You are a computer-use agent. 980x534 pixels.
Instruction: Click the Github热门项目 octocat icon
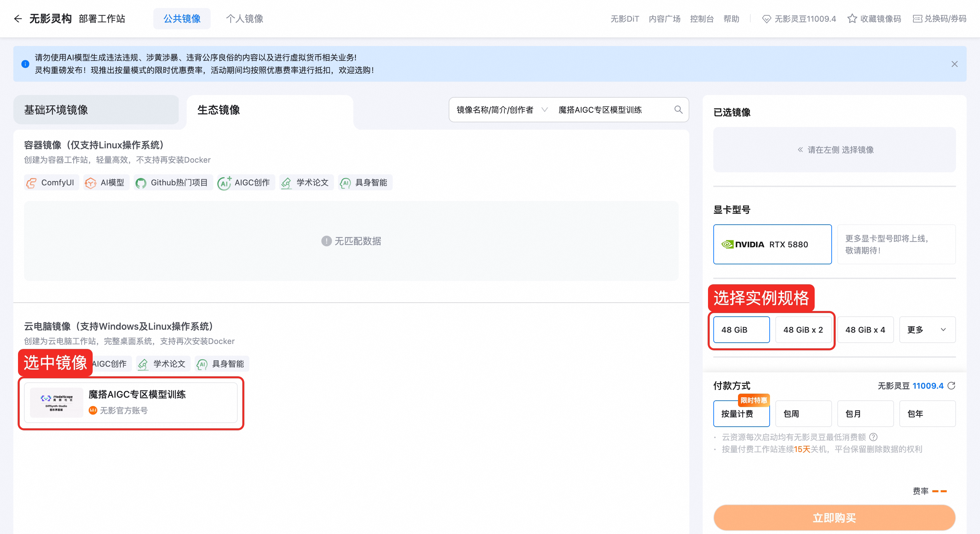[141, 183]
